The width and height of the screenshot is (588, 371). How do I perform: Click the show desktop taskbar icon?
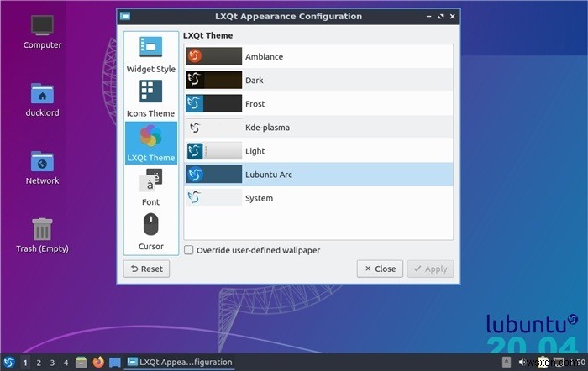click(x=115, y=363)
